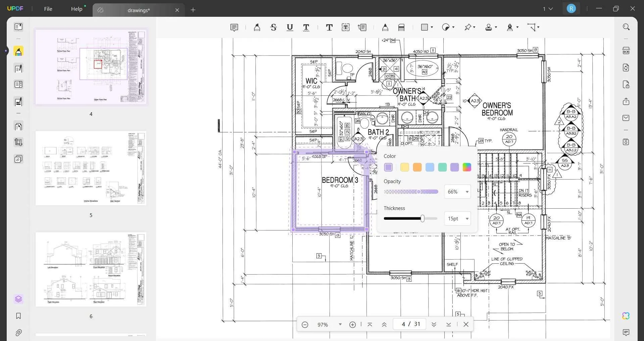
Task: Open the Crop Pages tool in sidebar
Action: click(18, 142)
